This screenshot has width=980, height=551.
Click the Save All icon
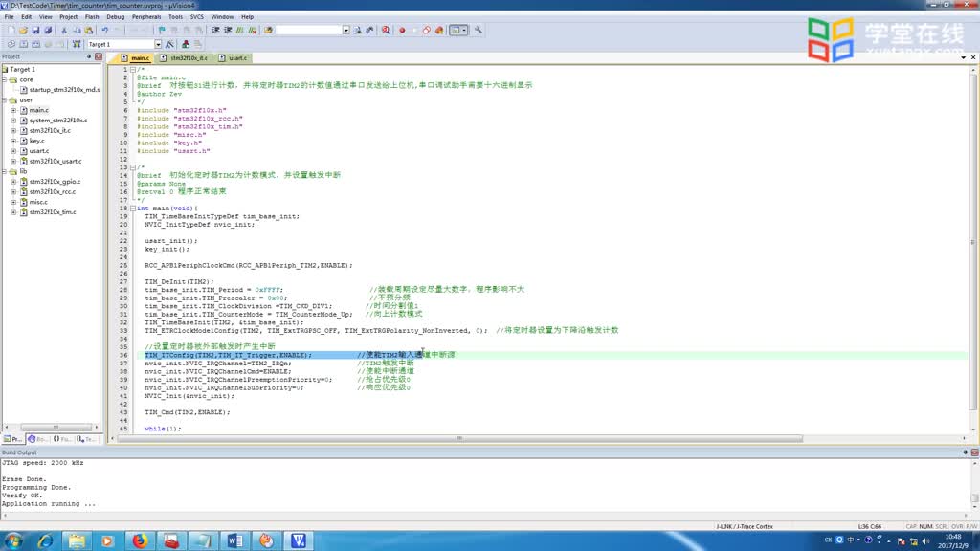(48, 30)
